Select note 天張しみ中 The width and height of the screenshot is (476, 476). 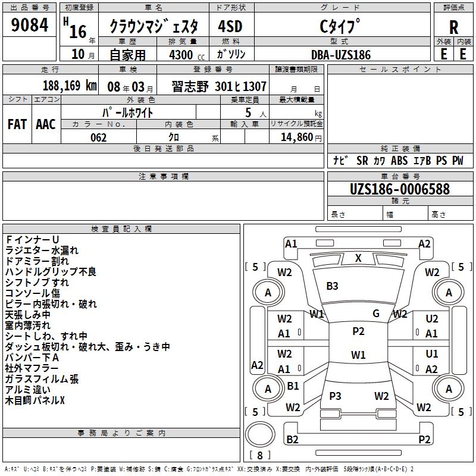tap(27, 315)
